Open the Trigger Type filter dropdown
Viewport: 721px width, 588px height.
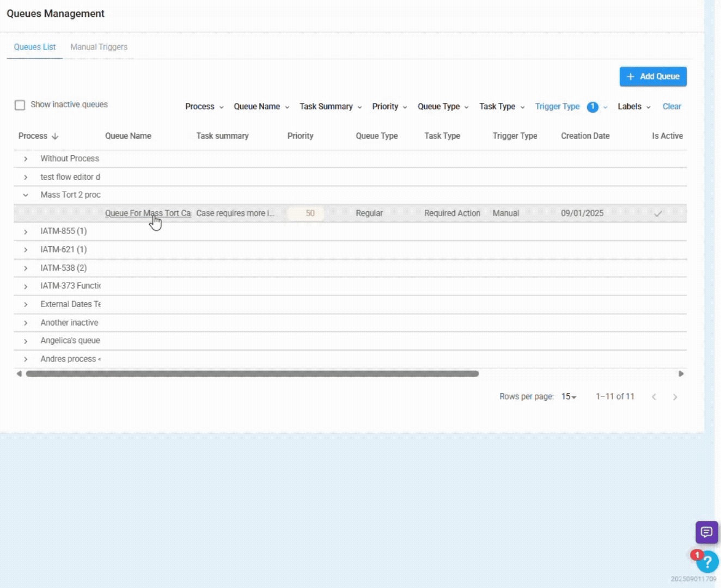pyautogui.click(x=557, y=107)
